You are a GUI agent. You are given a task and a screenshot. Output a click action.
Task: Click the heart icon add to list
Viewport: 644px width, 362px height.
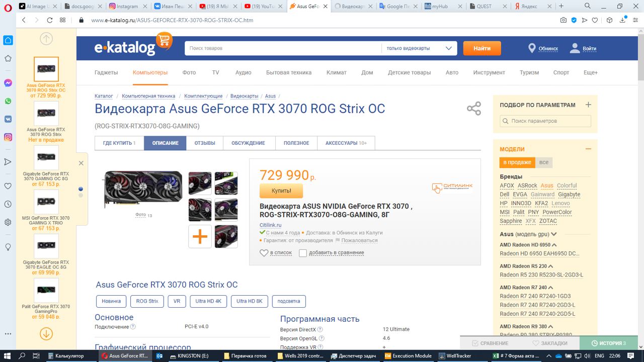click(x=264, y=253)
